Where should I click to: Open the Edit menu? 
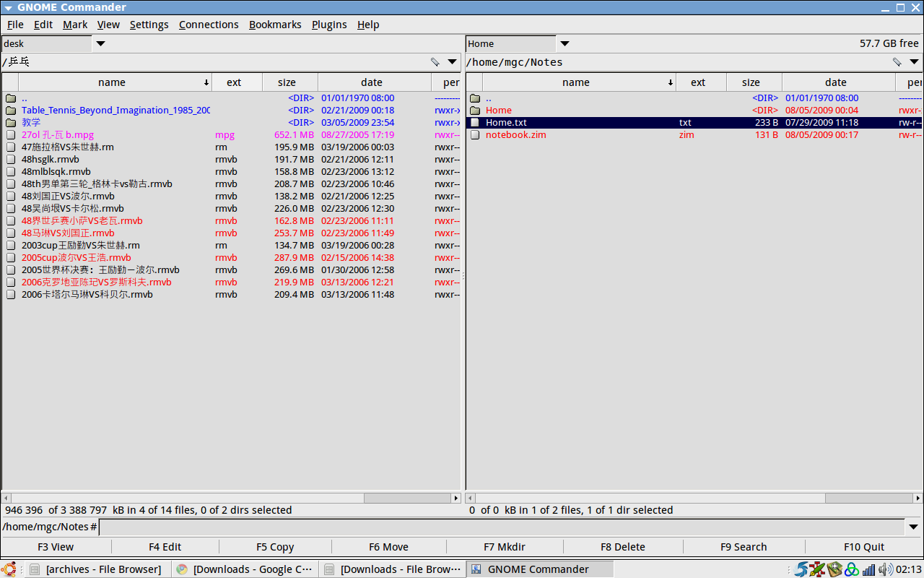(x=43, y=25)
